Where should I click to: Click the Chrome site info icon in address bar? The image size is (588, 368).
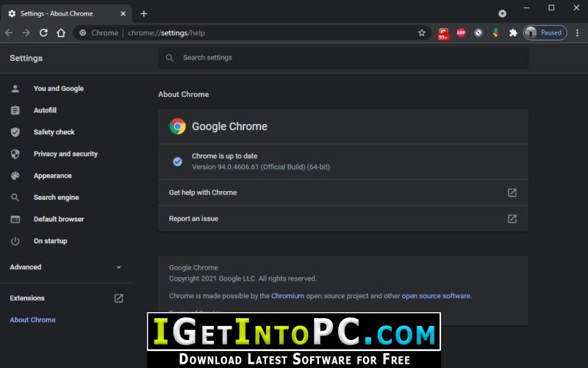[x=83, y=33]
